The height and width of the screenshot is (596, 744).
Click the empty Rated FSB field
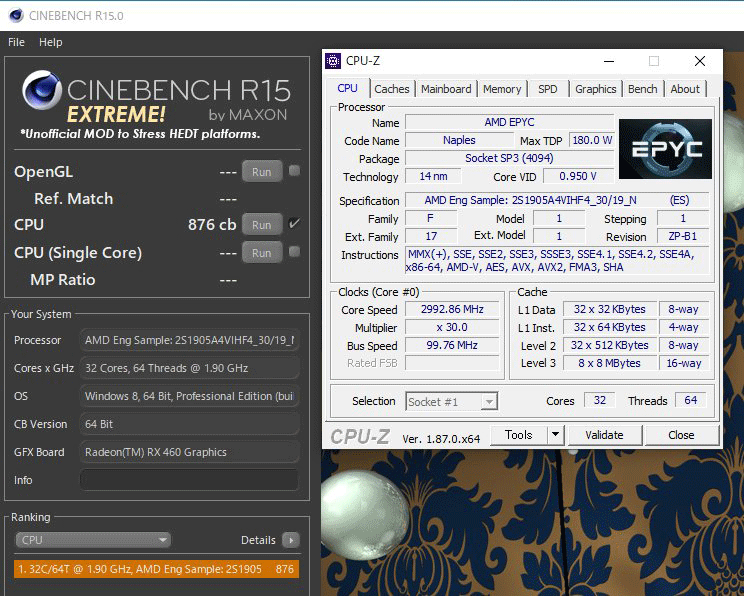(x=452, y=363)
